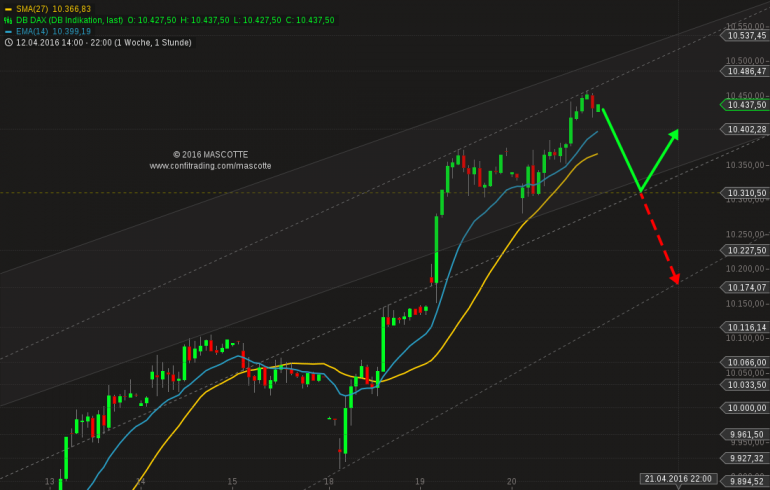The image size is (770, 490).
Task: Click the 10.350,00 axis scale label
Action: click(745, 165)
